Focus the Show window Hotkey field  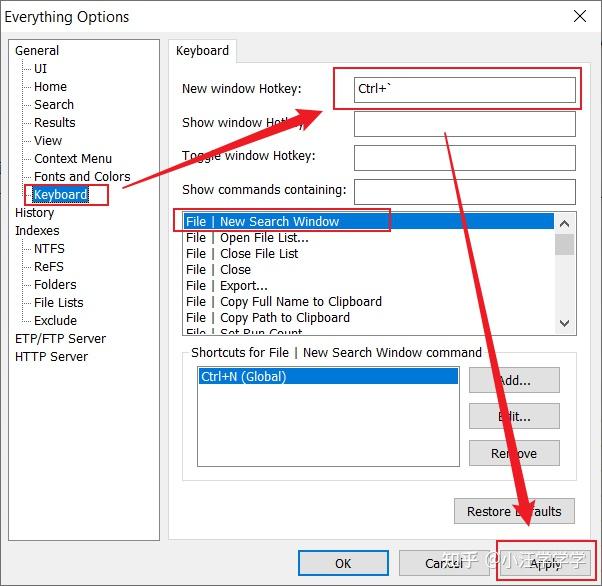tap(465, 124)
